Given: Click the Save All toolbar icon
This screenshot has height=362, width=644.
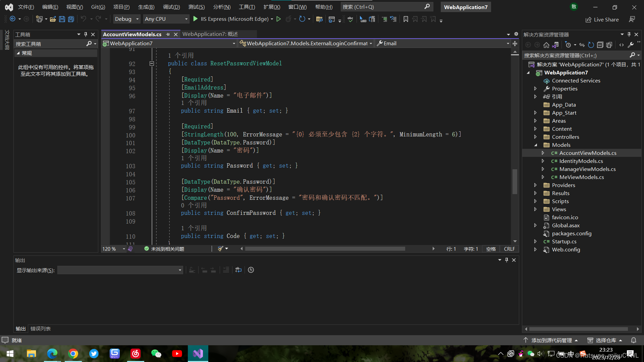Looking at the screenshot, I should (x=71, y=19).
